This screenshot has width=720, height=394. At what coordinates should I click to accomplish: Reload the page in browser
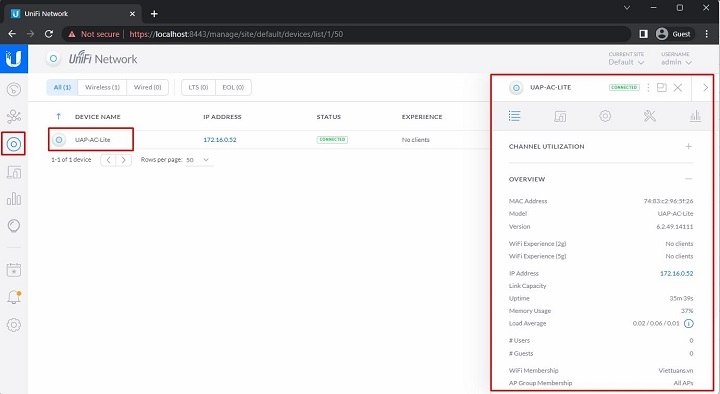[x=49, y=34]
